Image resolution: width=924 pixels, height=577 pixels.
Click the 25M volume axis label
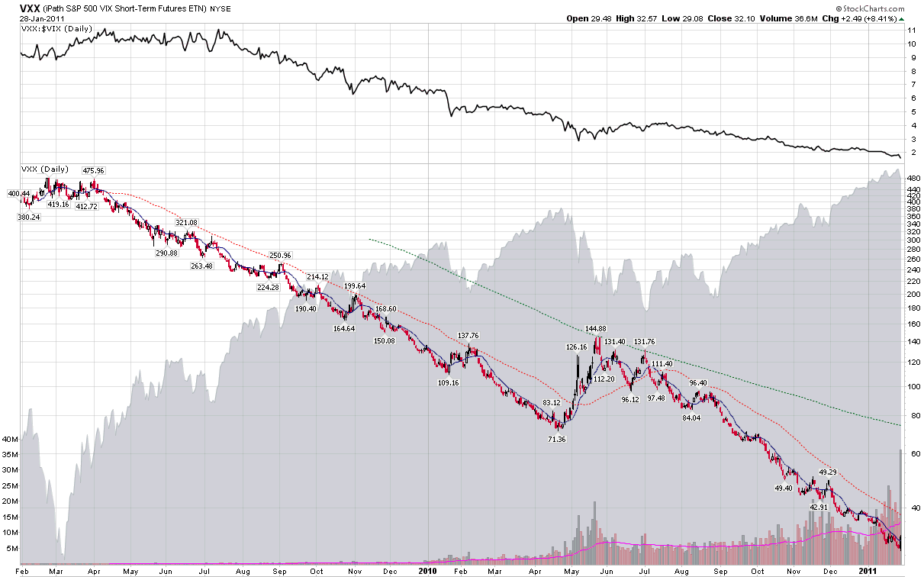[10, 486]
